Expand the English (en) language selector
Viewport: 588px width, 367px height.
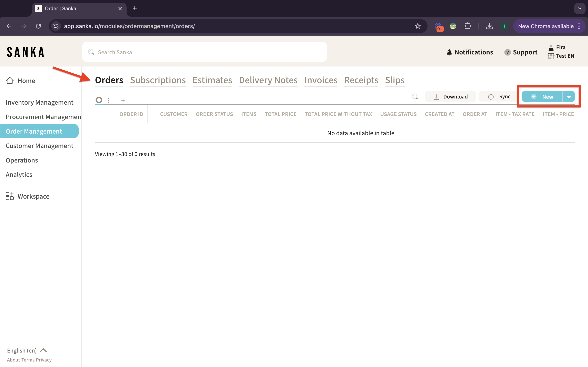pyautogui.click(x=27, y=350)
